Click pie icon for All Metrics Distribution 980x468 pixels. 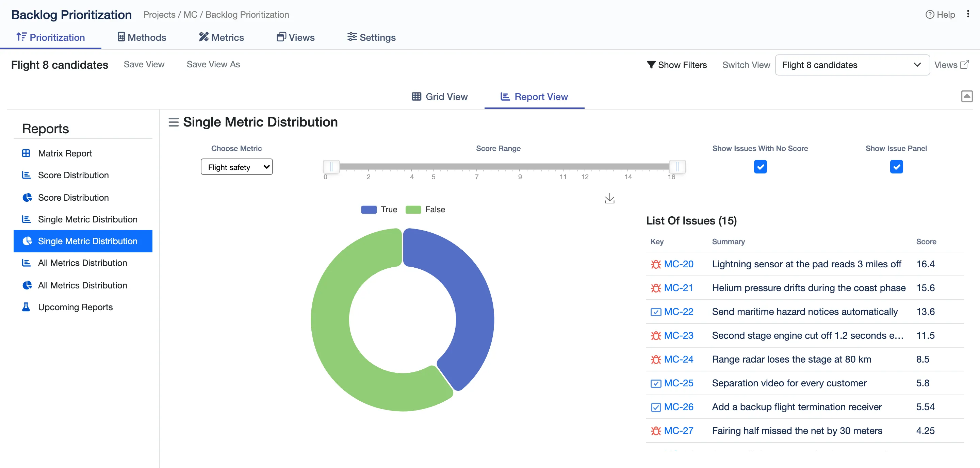[x=27, y=285]
